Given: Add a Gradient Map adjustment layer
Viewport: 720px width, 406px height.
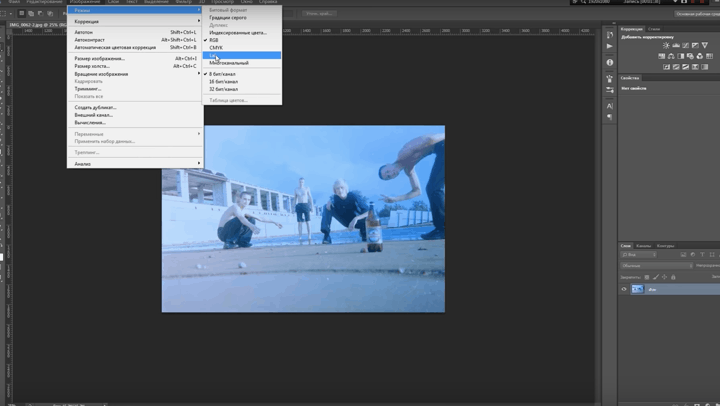Looking at the screenshot, I should 705,67.
